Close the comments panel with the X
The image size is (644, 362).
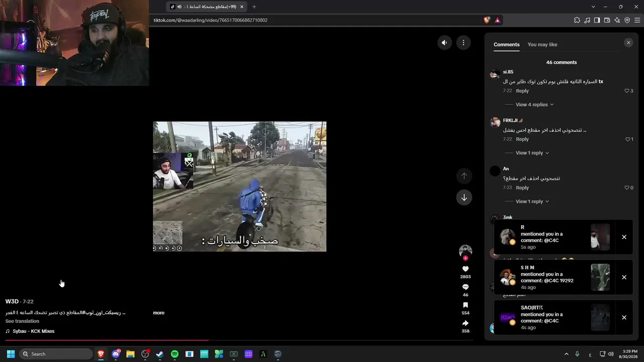[628, 43]
